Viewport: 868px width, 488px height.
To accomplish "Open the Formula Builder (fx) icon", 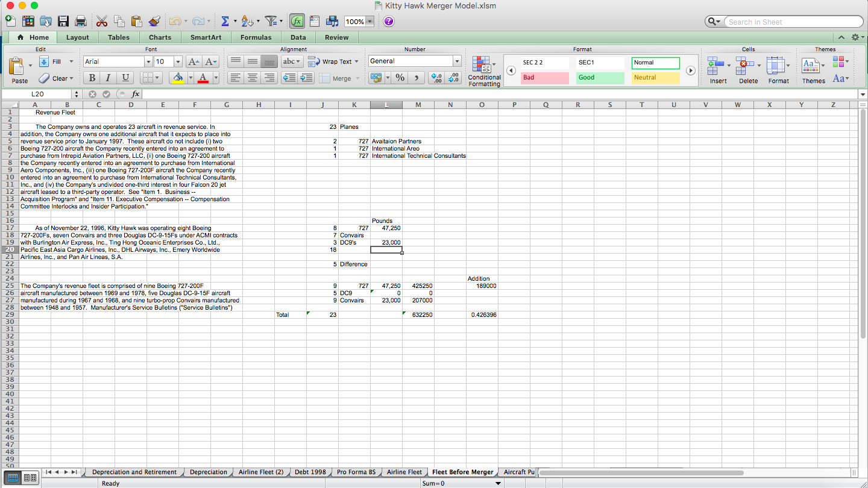I will [297, 20].
